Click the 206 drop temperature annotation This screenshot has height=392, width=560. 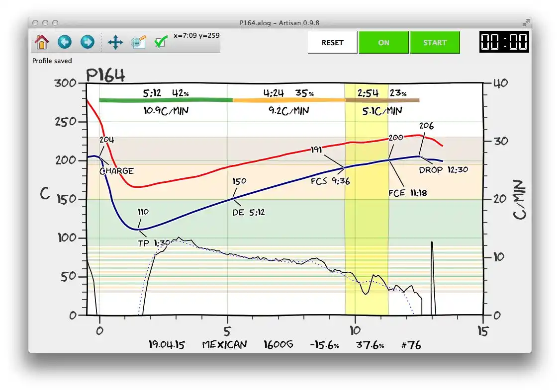click(x=426, y=126)
